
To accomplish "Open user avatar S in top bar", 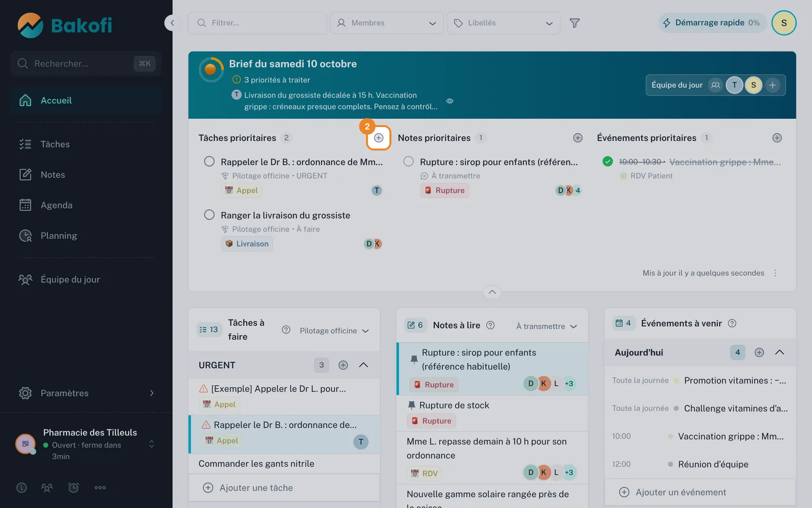I will pos(784,23).
